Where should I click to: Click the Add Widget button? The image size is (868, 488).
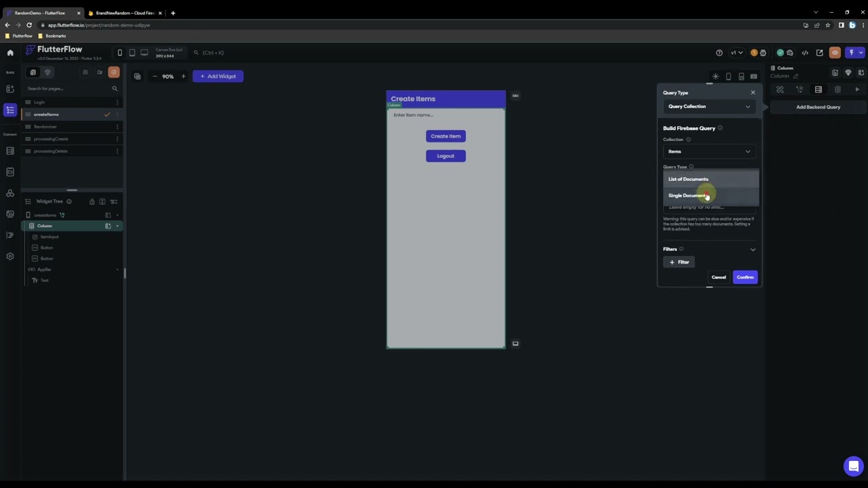pyautogui.click(x=218, y=76)
